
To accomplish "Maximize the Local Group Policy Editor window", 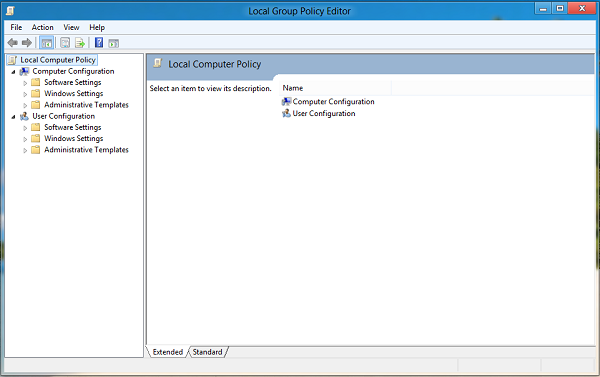I will (560, 8).
